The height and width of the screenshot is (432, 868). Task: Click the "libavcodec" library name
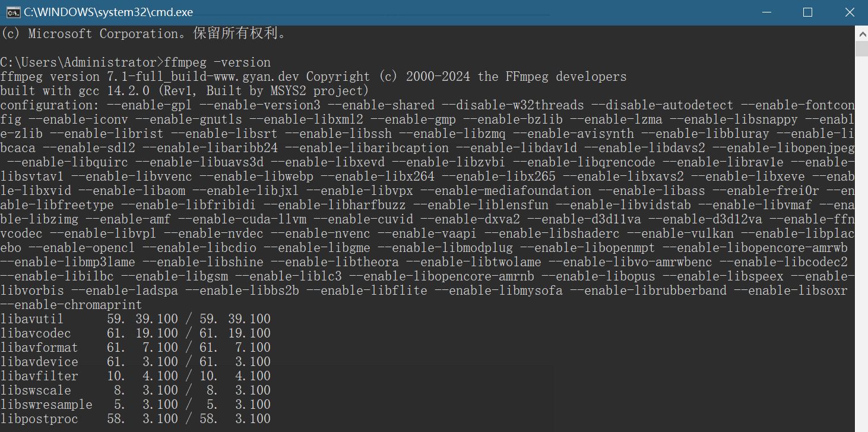(36, 333)
